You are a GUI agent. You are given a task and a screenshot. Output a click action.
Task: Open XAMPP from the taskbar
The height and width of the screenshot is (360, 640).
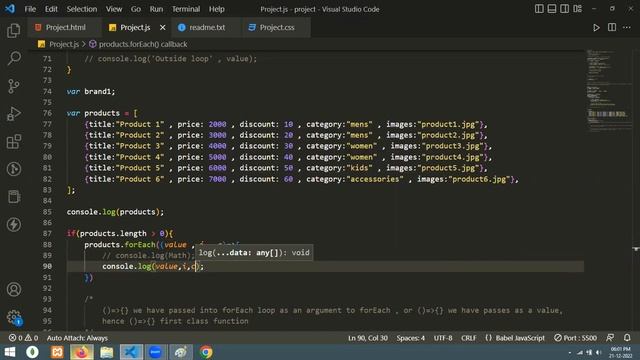(57, 352)
